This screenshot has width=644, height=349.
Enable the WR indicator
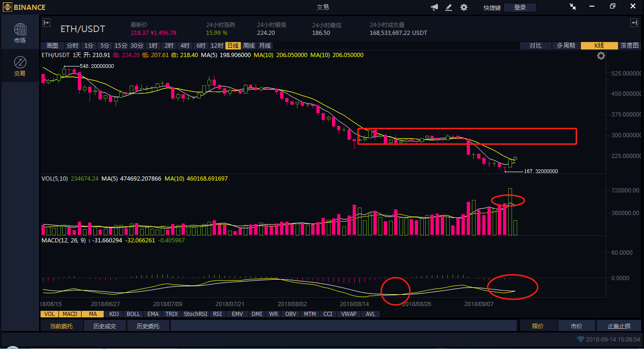click(x=273, y=314)
